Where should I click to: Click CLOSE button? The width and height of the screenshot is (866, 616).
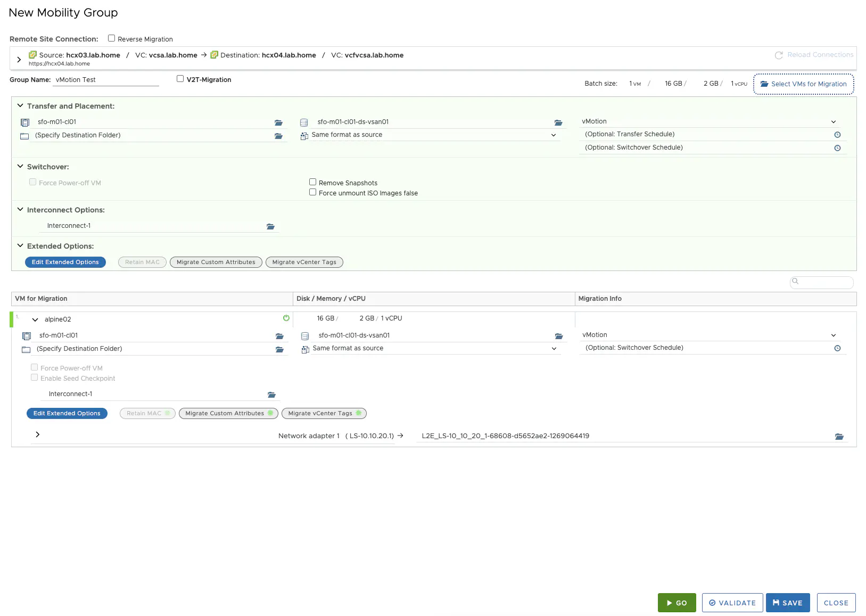tap(836, 603)
